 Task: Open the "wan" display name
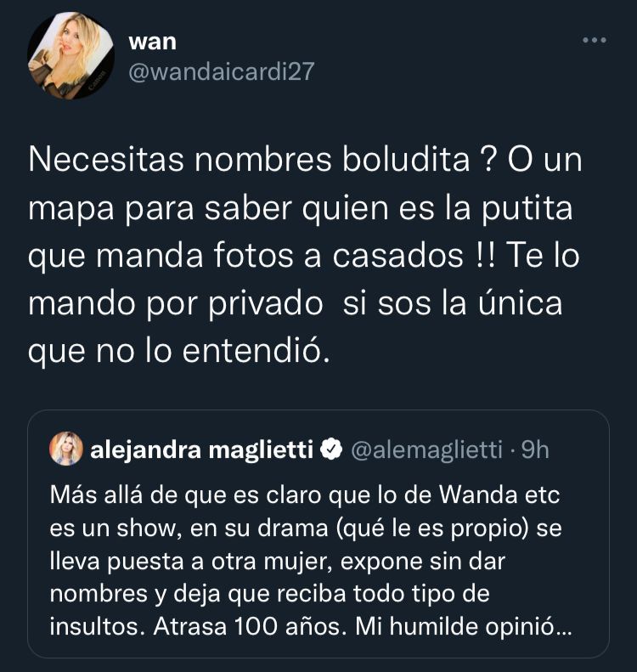point(153,42)
